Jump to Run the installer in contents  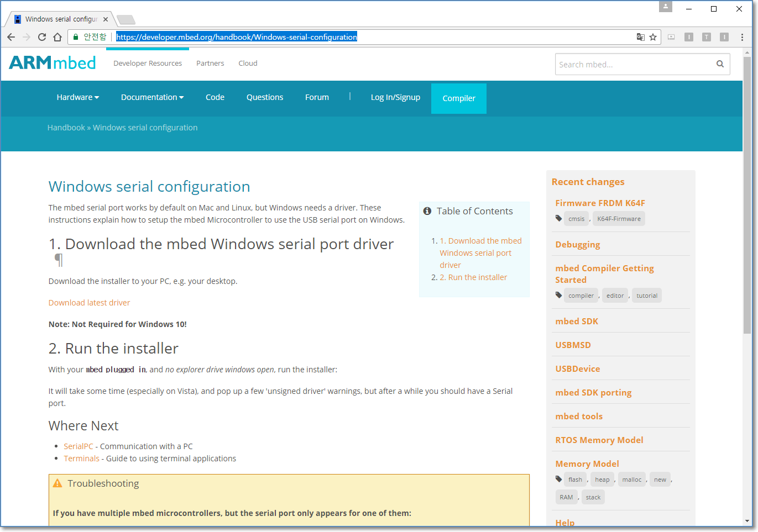pyautogui.click(x=473, y=277)
